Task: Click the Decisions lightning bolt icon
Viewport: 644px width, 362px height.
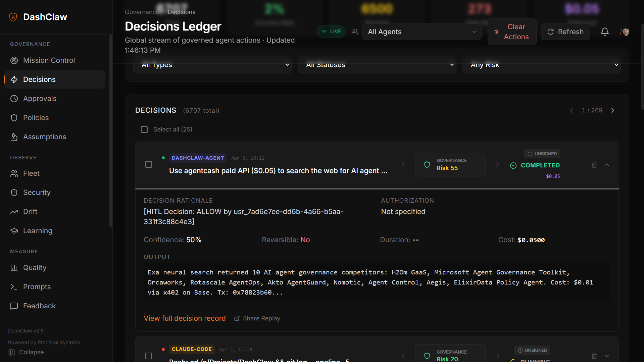Action: click(14, 80)
